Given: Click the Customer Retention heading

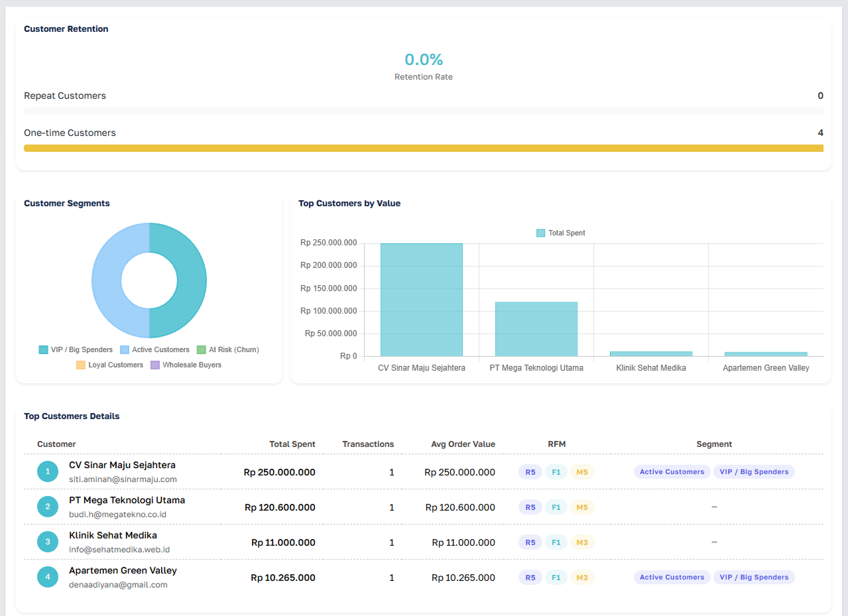Looking at the screenshot, I should 66,29.
